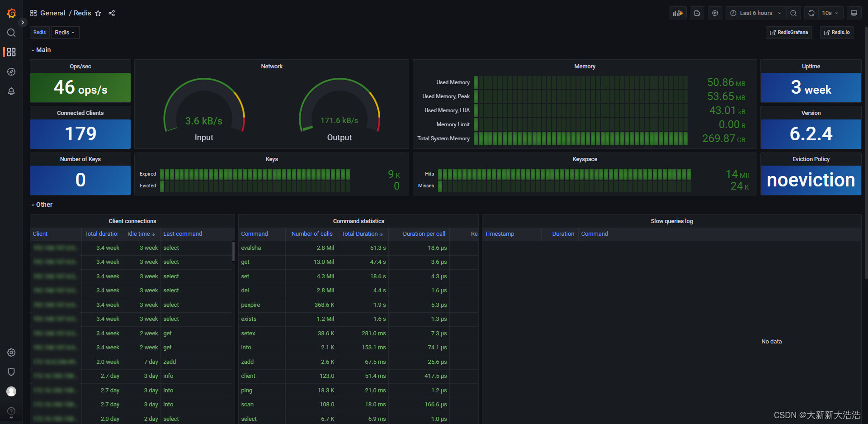
Task: Open the Redis.io external link
Action: 837,33
